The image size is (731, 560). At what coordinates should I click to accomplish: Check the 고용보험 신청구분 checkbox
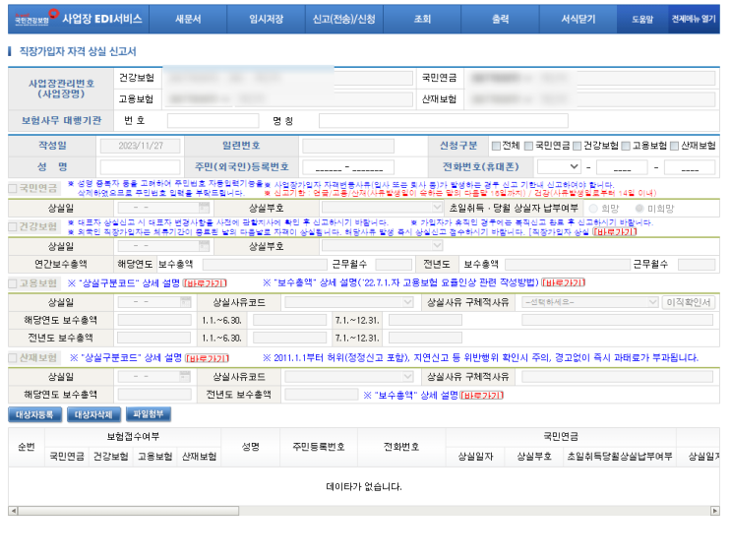click(x=626, y=146)
